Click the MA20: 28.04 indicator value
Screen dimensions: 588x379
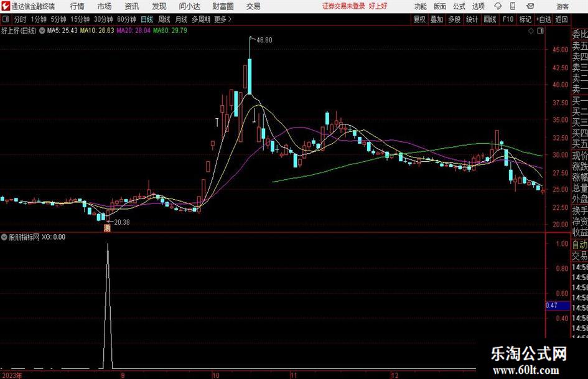[133, 30]
